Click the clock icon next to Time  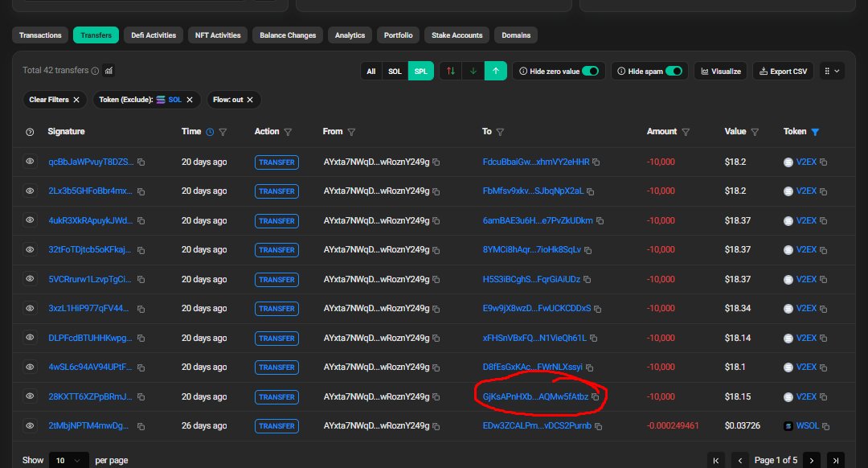(x=210, y=132)
